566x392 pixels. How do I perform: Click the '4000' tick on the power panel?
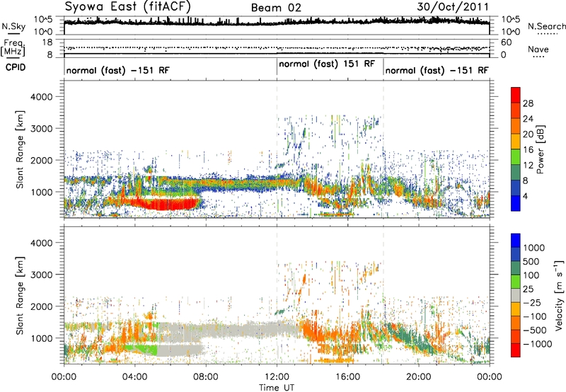click(x=42, y=97)
